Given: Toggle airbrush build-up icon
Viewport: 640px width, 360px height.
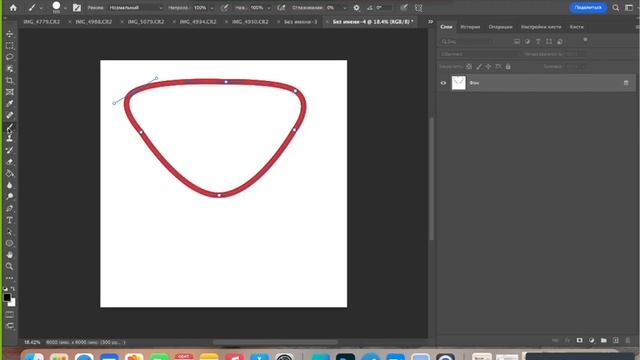Looking at the screenshot, I should (281, 7).
